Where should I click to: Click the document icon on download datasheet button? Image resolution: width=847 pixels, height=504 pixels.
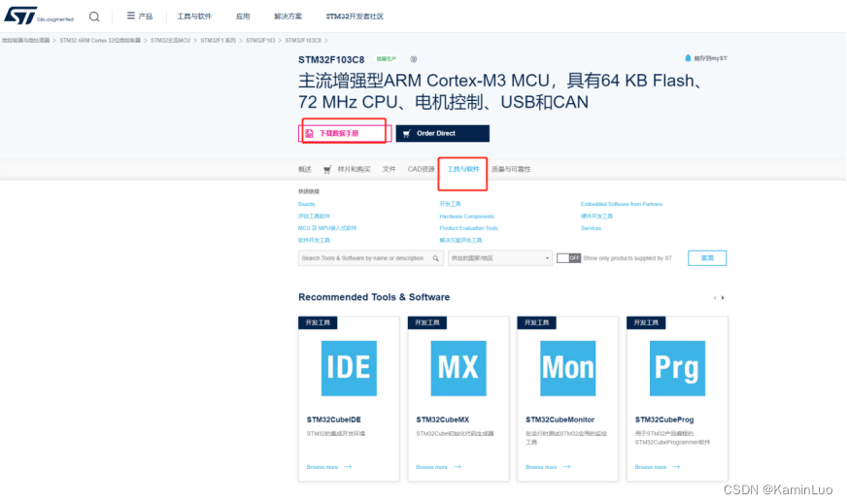click(x=310, y=133)
